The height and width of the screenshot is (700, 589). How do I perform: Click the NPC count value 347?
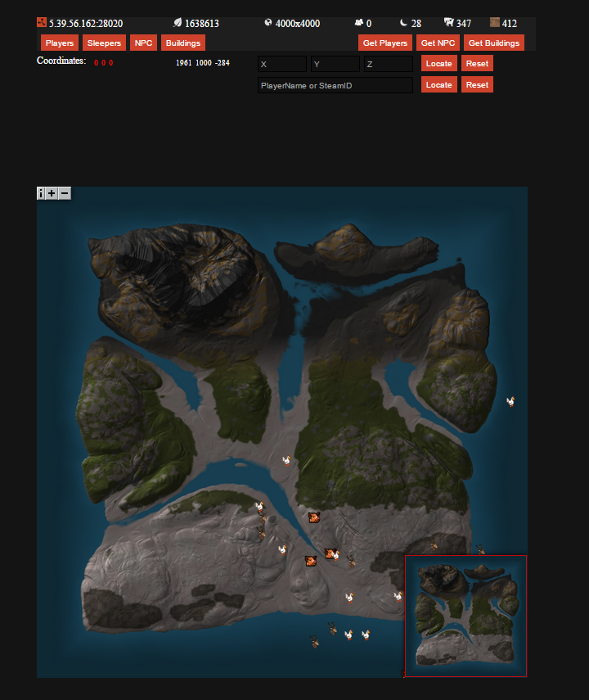[x=464, y=23]
